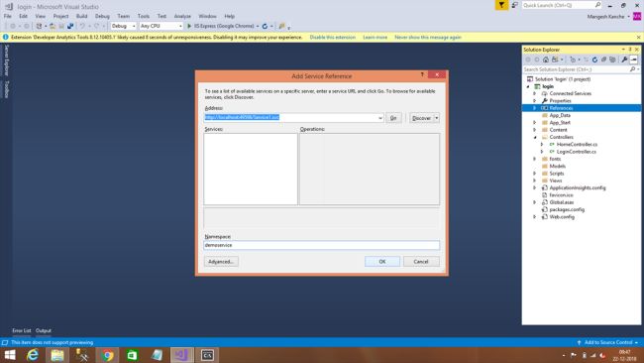Click the Refresh icon in Solution Explorer
The image size is (644, 363).
(x=594, y=60)
